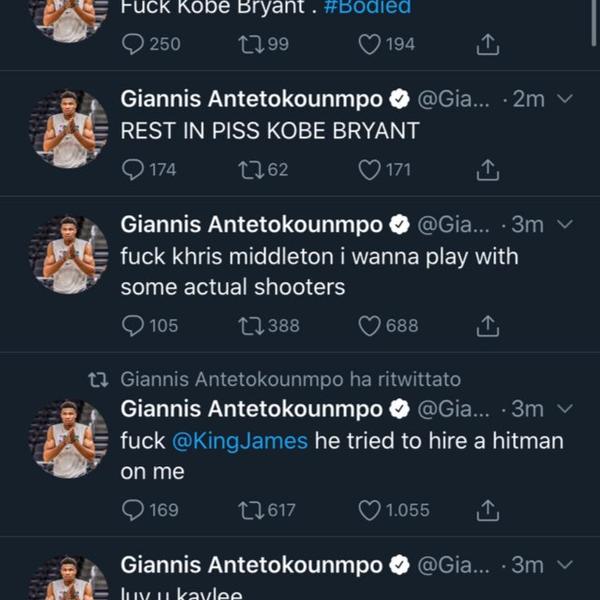
Task: Like the khris middleton tweet
Action: 370,326
